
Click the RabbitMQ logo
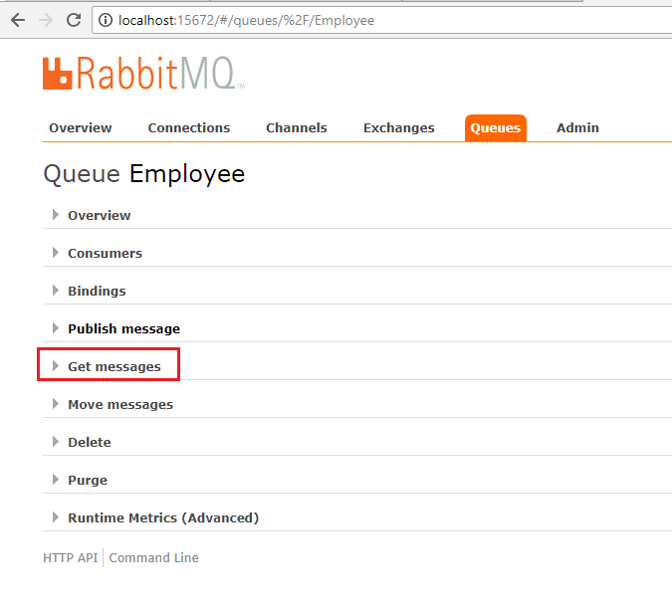[143, 74]
